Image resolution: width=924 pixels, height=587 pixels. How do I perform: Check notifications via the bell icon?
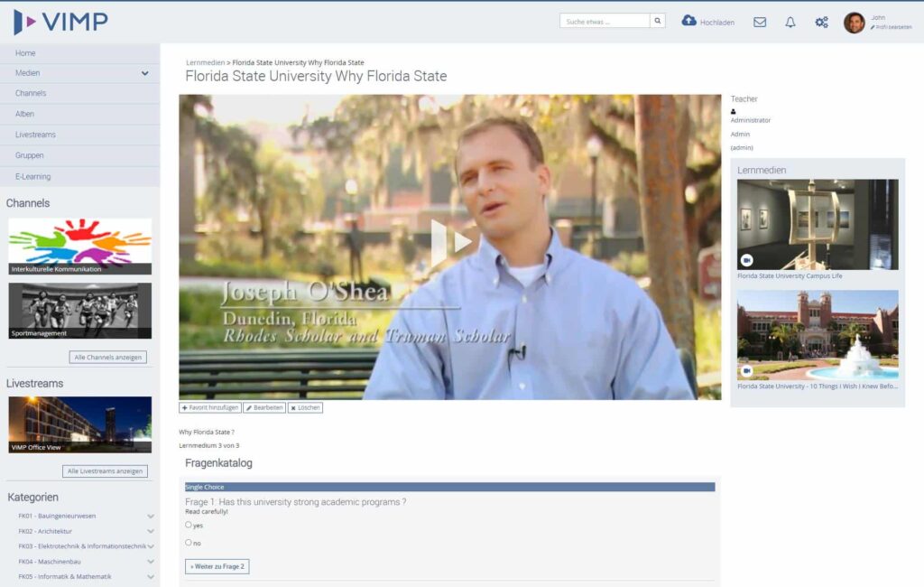tap(790, 22)
